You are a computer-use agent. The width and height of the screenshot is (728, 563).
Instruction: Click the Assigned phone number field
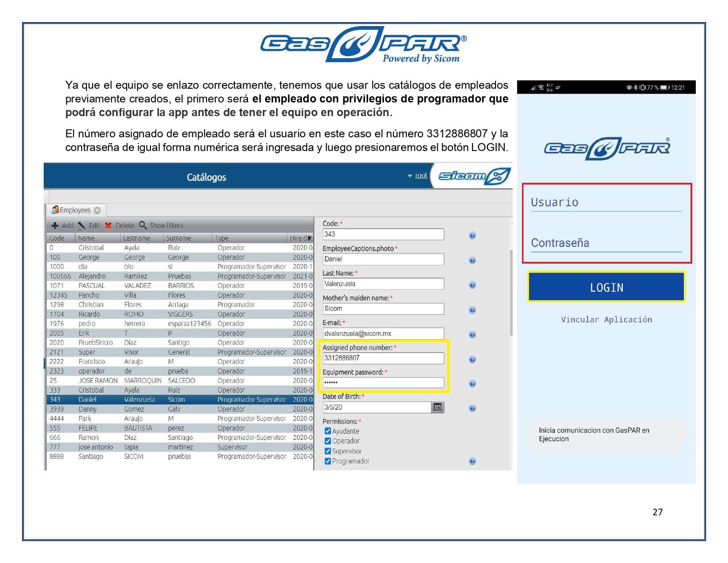tap(383, 358)
